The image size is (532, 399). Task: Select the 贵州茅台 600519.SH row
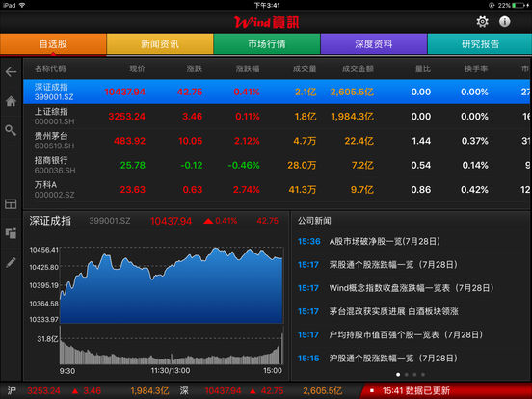[x=277, y=141]
